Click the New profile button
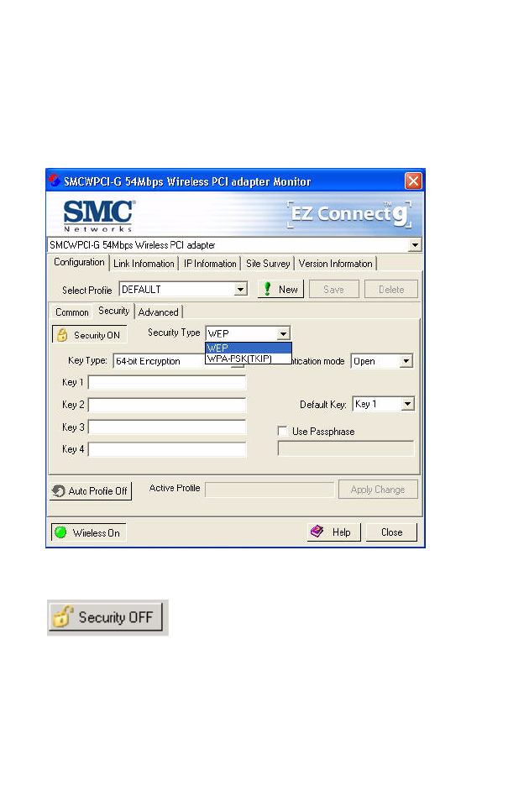Viewport: 529px width, 812px height. pyautogui.click(x=280, y=289)
